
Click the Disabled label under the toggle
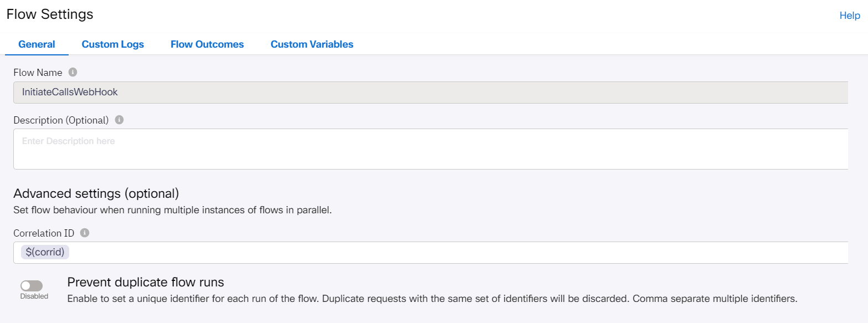pos(33,296)
